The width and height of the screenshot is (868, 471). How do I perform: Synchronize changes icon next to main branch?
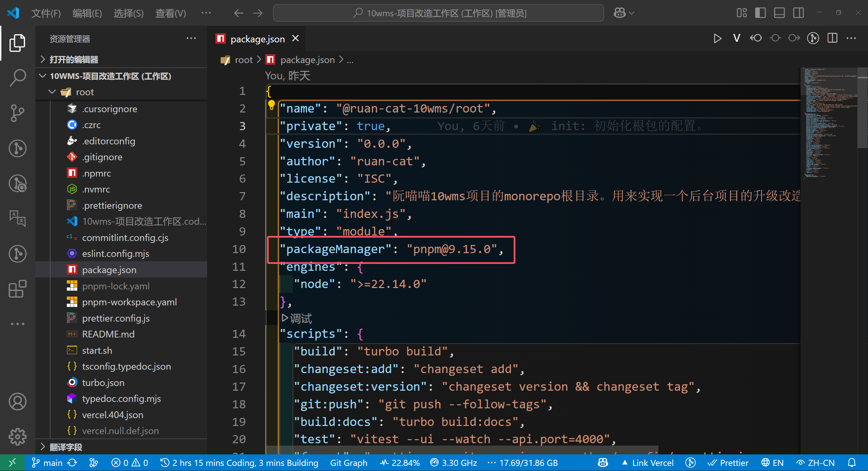(x=72, y=463)
